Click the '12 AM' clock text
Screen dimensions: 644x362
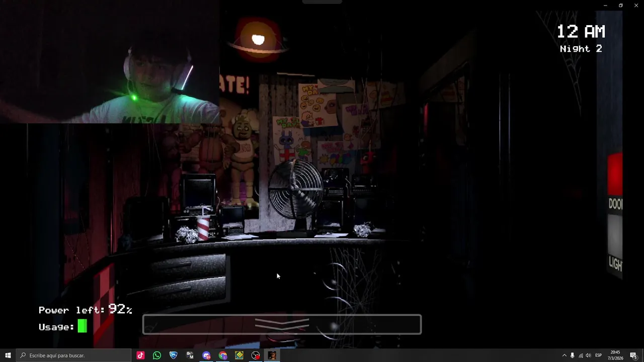(x=581, y=32)
